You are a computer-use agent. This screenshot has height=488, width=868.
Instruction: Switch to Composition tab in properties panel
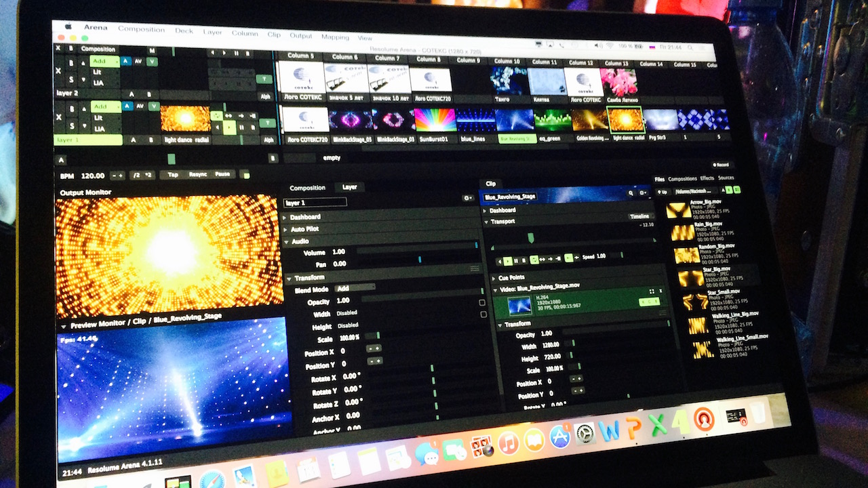click(x=307, y=188)
